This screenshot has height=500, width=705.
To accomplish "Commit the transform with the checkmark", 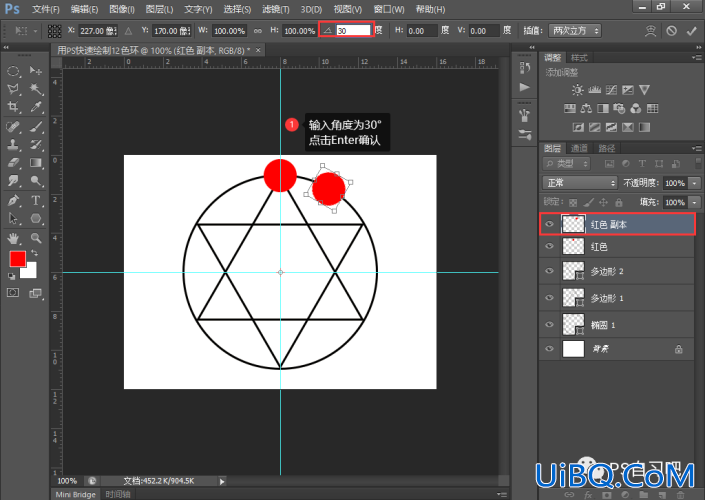I will tap(692, 31).
